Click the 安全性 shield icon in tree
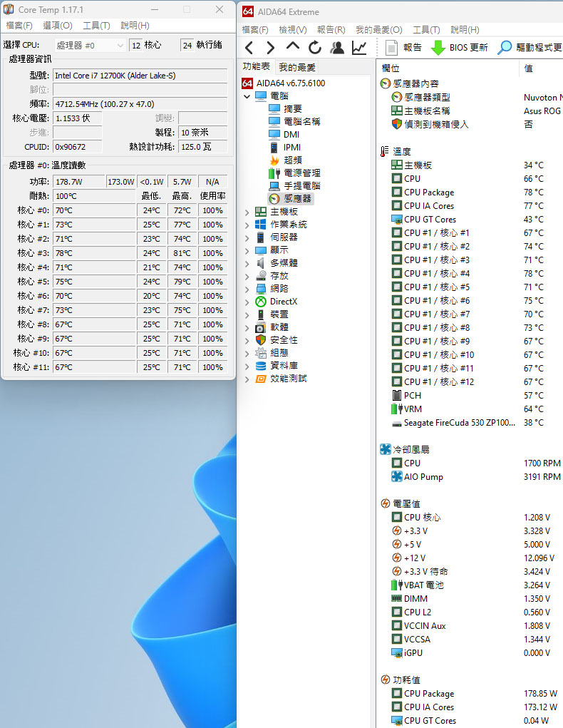Viewport: 563px width, 728px height. pyautogui.click(x=261, y=340)
